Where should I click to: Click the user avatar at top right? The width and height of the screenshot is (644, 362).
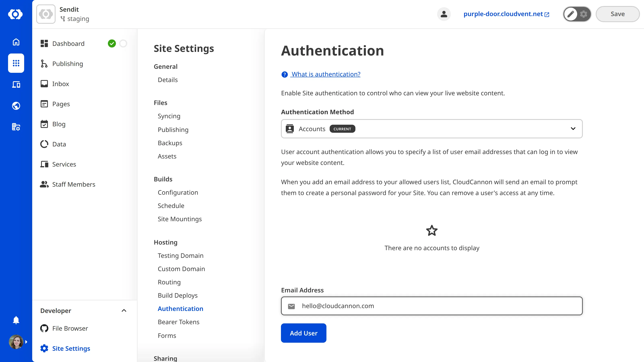[x=444, y=14]
